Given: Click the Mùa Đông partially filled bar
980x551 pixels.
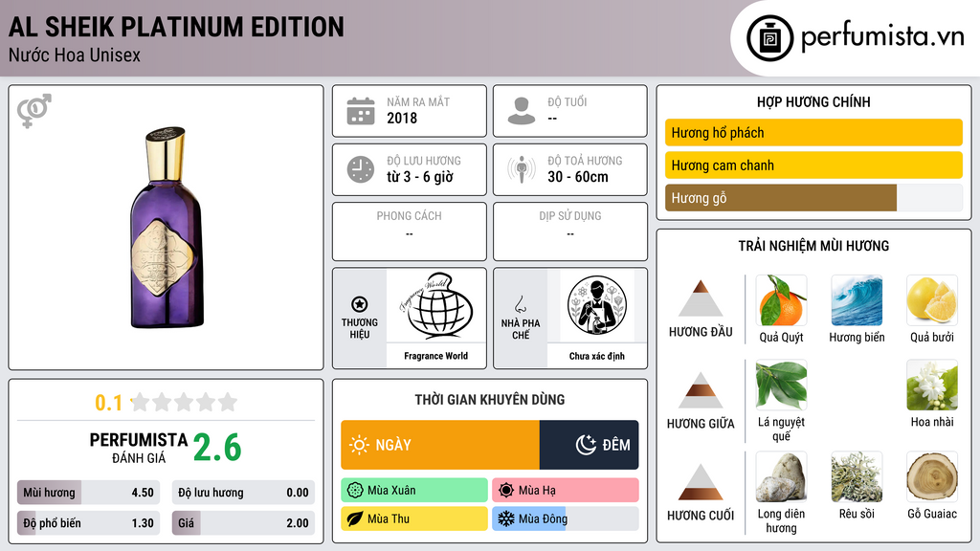Looking at the screenshot, I should [x=566, y=518].
